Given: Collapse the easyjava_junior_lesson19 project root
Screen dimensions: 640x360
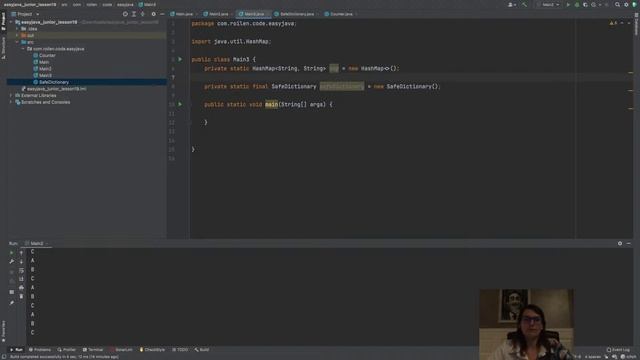Looking at the screenshot, I should 11,22.
